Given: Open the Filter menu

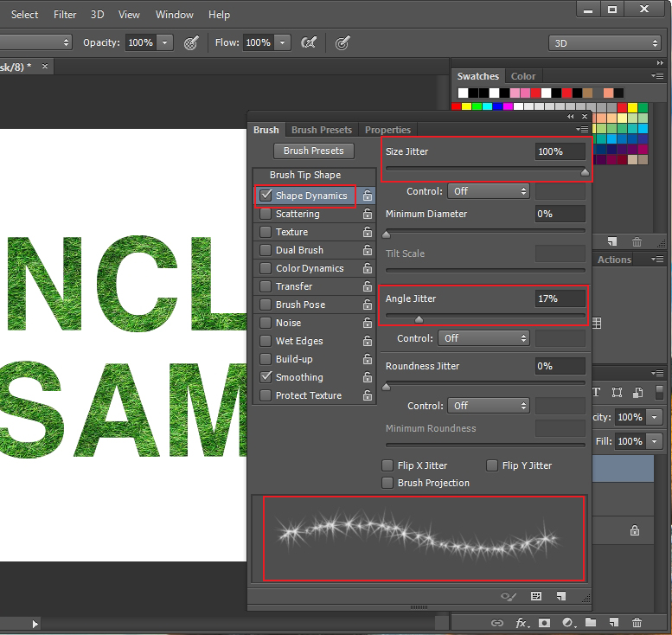Looking at the screenshot, I should 65,15.
